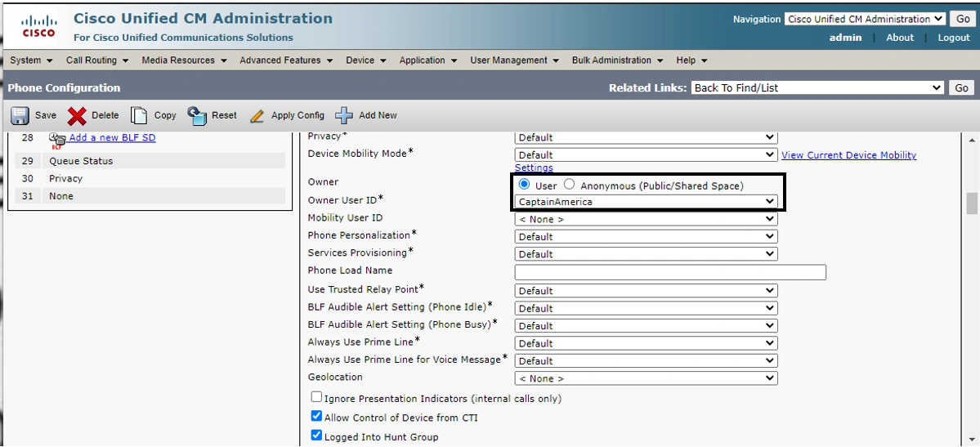The height and width of the screenshot is (447, 980).
Task: Click the Reset phone icon
Action: click(x=197, y=116)
